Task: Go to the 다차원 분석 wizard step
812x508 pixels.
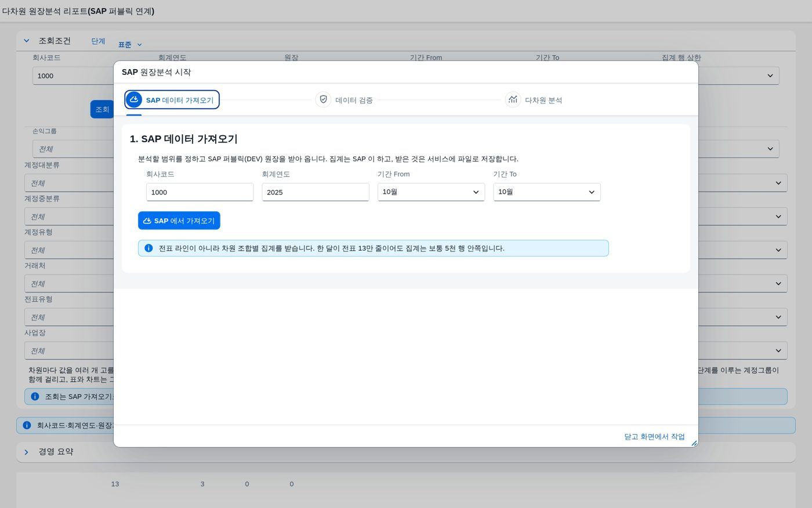Action: pyautogui.click(x=534, y=100)
